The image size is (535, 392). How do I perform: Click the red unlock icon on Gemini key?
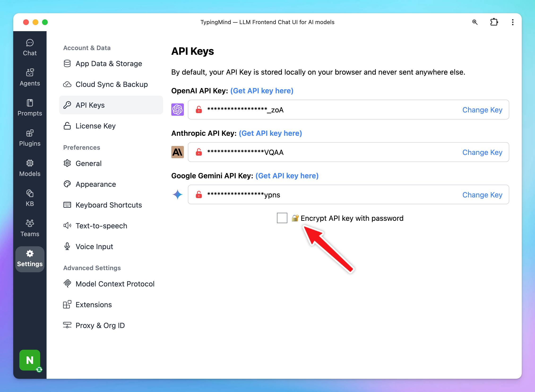[199, 195]
